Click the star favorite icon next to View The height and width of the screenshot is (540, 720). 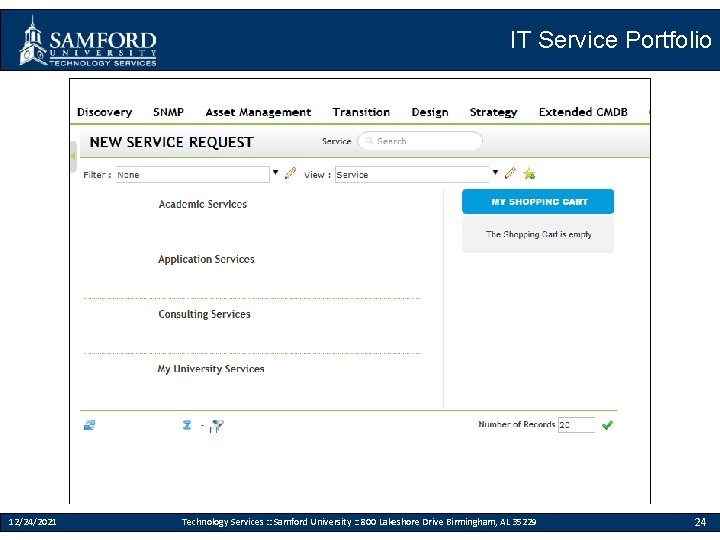529,174
